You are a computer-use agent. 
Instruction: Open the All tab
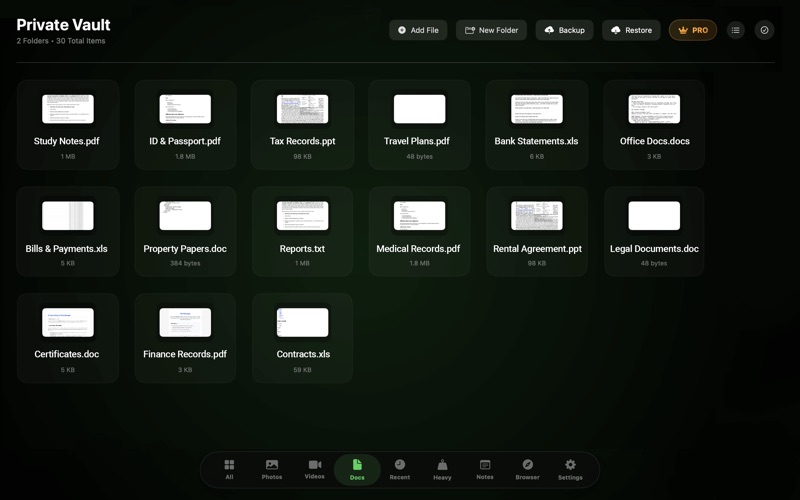coord(229,469)
